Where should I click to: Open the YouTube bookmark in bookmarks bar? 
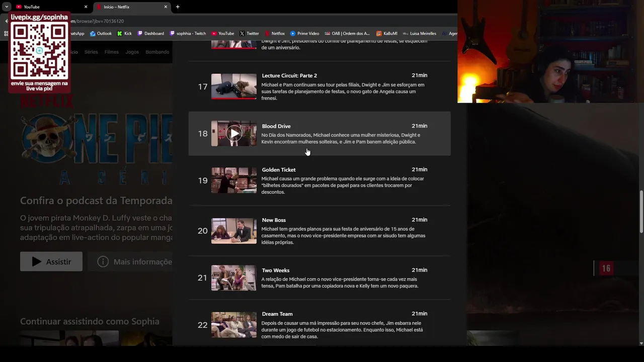(222, 33)
